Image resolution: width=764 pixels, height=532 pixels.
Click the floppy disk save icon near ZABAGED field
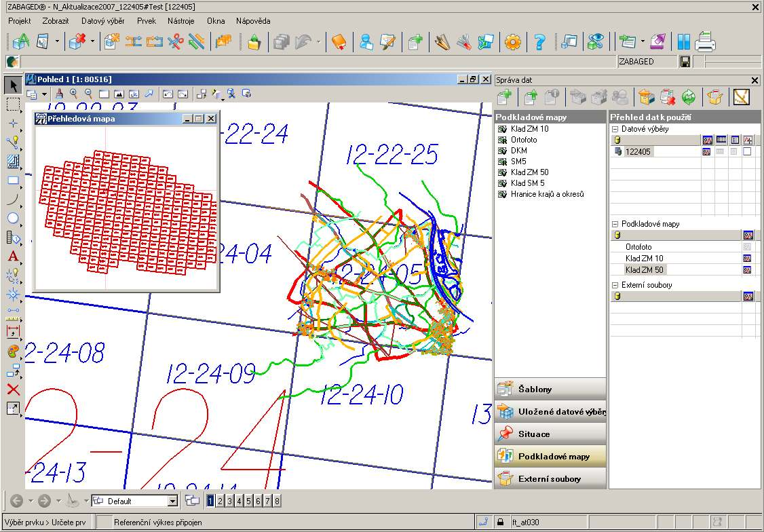685,61
